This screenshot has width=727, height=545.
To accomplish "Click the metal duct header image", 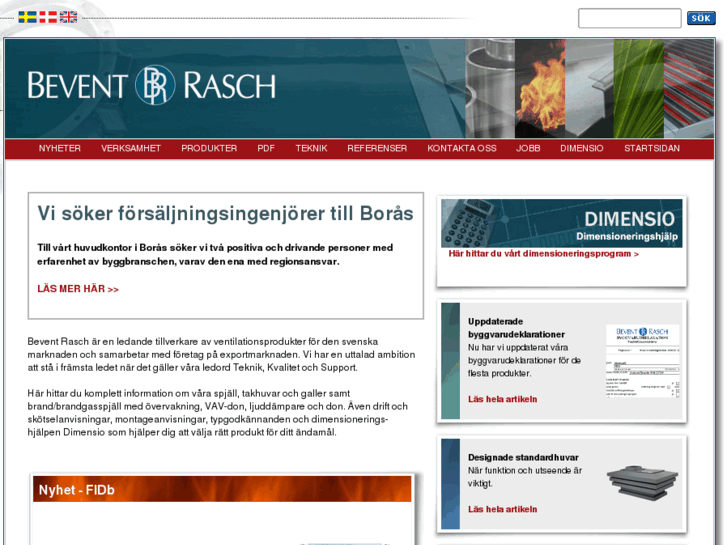I will (490, 89).
